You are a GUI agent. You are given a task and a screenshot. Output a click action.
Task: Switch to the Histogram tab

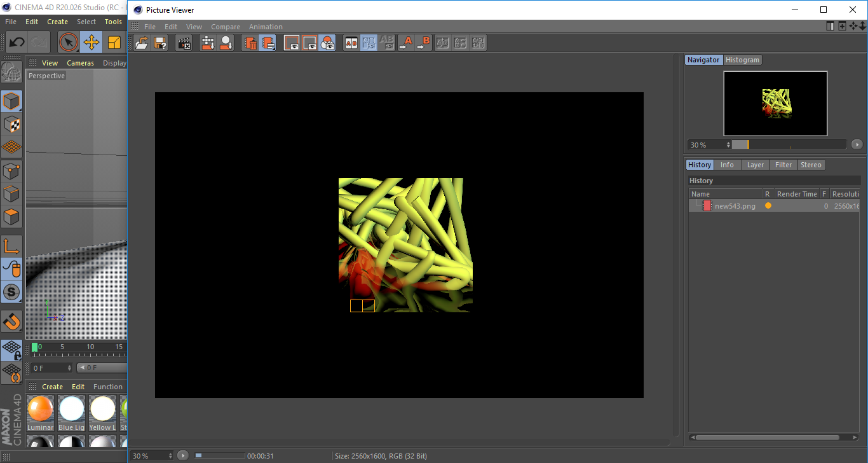point(743,60)
